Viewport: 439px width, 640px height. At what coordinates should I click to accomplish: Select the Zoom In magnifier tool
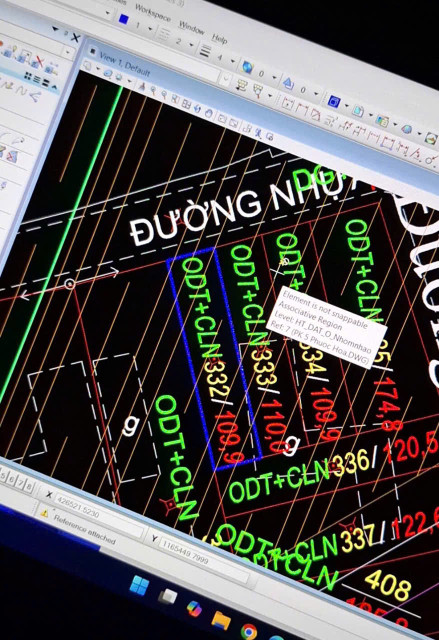click(x=153, y=90)
